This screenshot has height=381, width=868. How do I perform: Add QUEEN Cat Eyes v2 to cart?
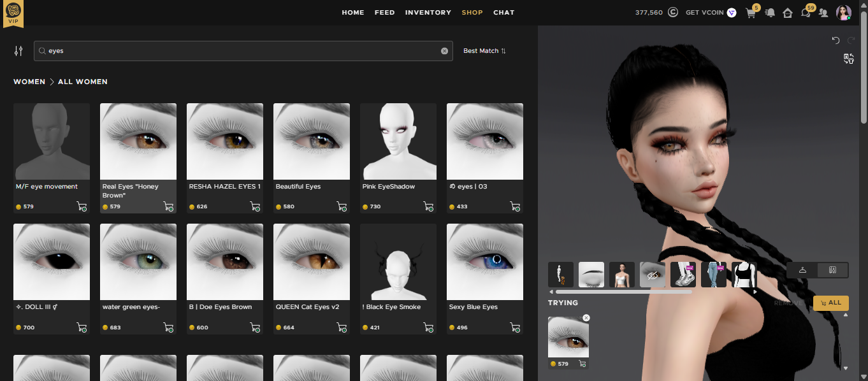pyautogui.click(x=342, y=327)
